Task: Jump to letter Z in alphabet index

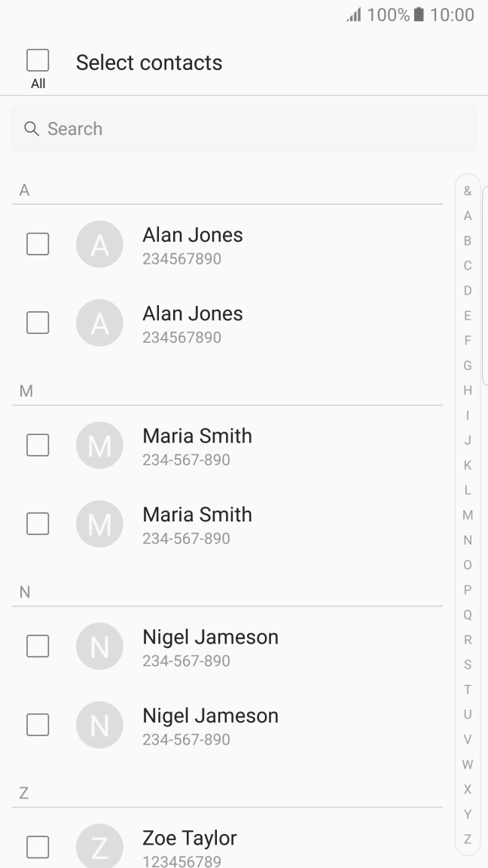Action: point(468,839)
